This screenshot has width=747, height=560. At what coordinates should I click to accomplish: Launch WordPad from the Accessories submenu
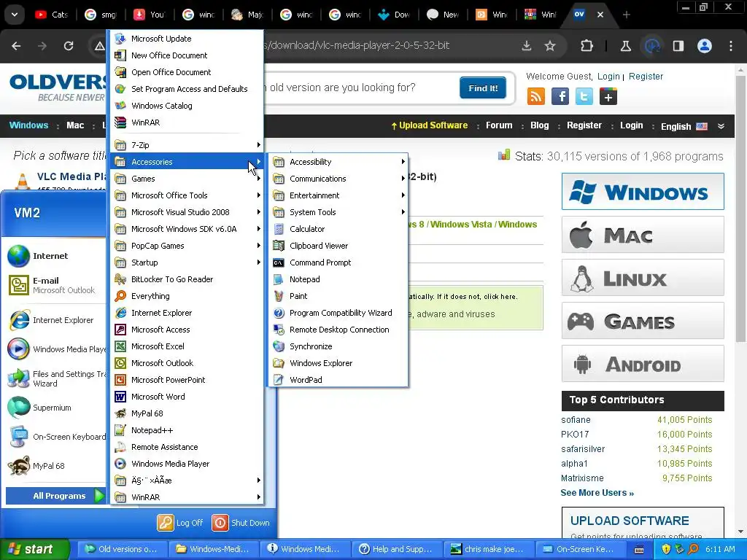(x=338, y=379)
